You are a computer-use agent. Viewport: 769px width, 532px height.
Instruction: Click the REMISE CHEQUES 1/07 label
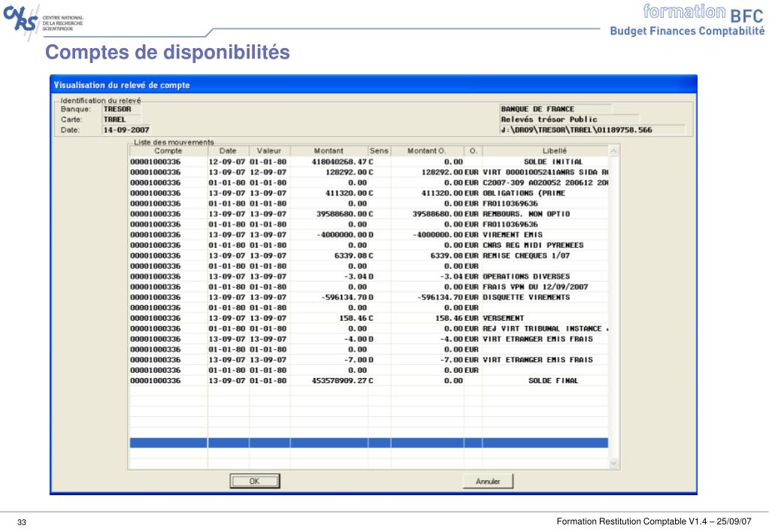point(526,255)
